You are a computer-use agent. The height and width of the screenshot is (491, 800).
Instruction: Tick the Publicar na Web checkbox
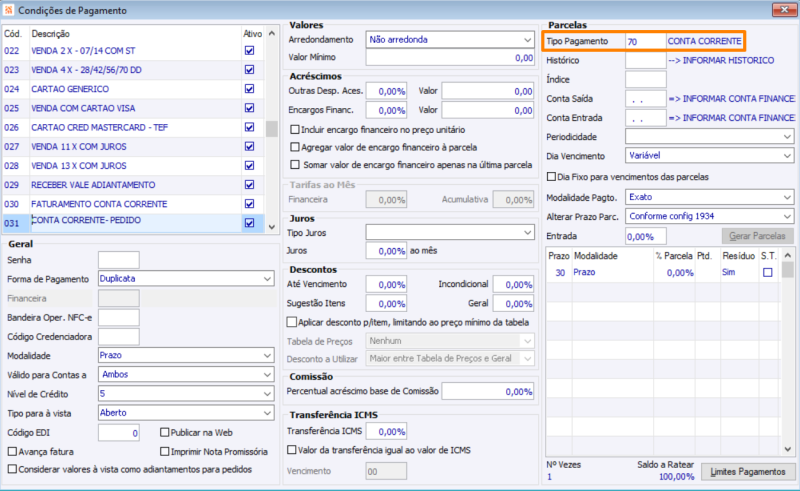(x=164, y=433)
